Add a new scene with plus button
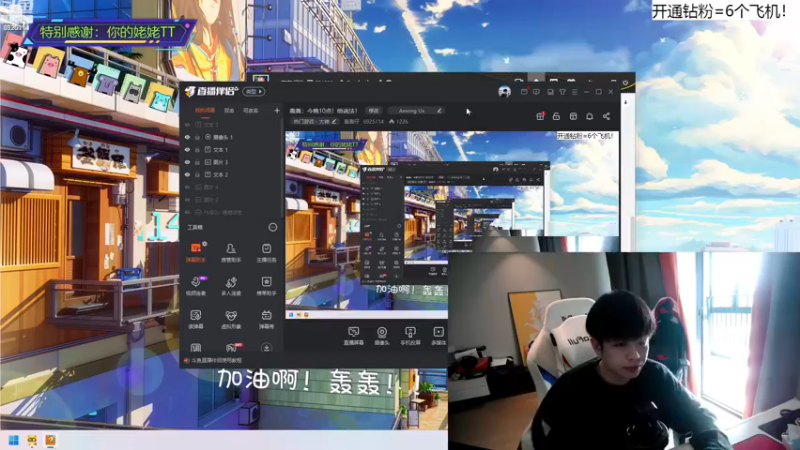 [x=277, y=110]
